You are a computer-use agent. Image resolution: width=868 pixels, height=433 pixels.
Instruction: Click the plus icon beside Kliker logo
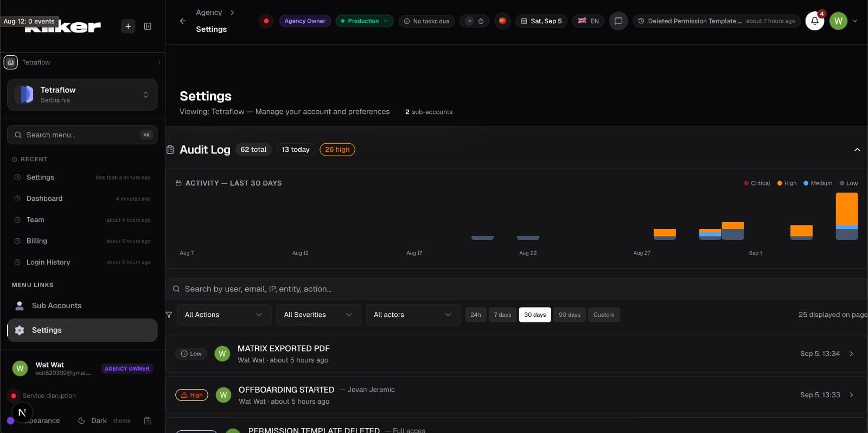point(128,26)
